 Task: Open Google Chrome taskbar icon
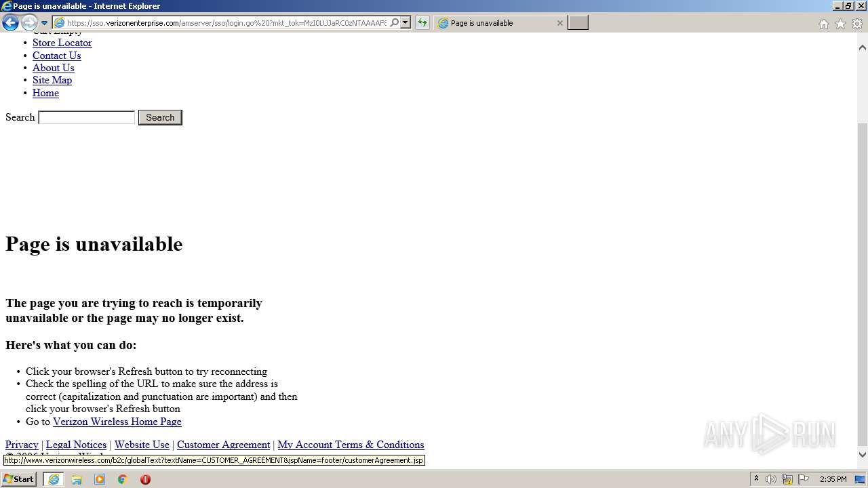tap(123, 479)
